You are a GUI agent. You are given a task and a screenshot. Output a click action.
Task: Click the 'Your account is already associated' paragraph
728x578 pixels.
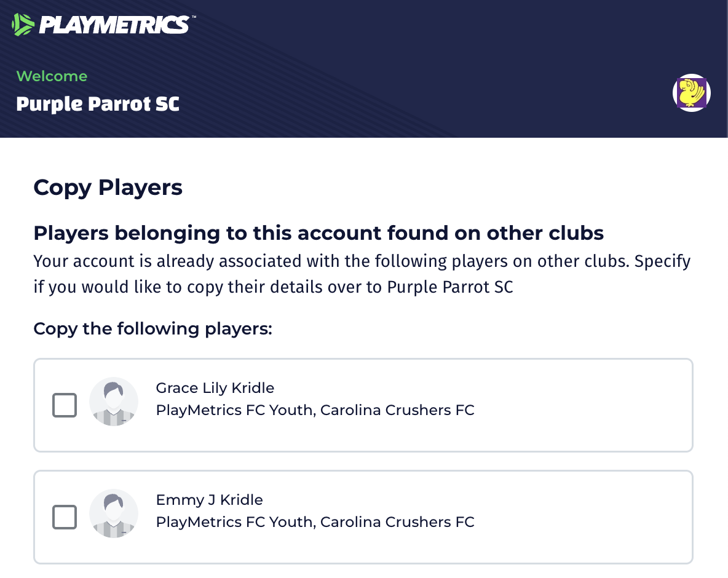(x=362, y=274)
